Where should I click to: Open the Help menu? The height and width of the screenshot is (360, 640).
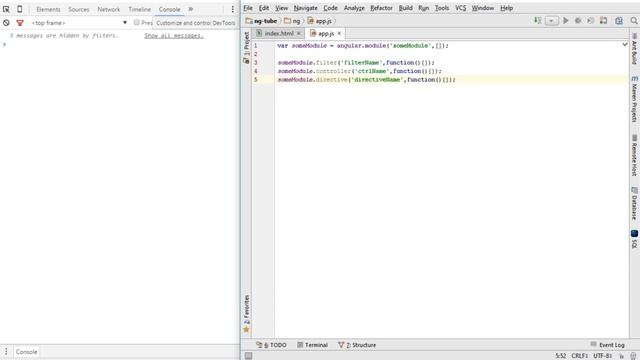tap(507, 8)
